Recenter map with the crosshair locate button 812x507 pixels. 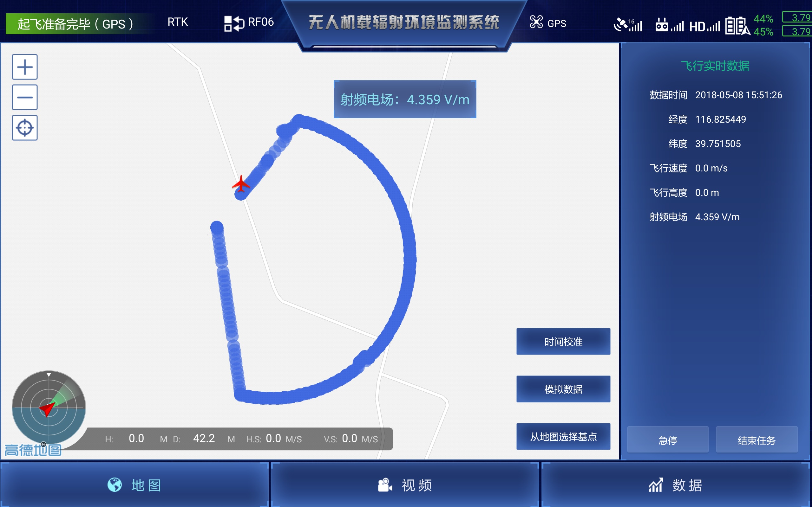25,128
